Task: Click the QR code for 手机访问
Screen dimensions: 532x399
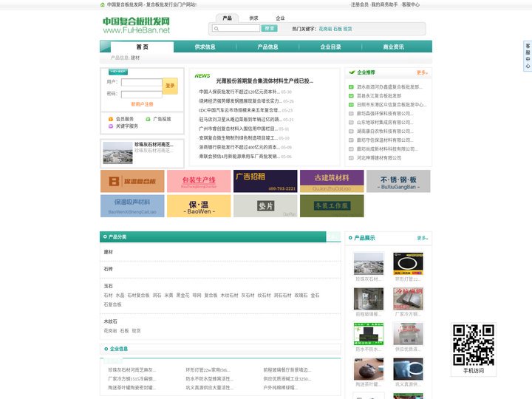Action: 474,345
